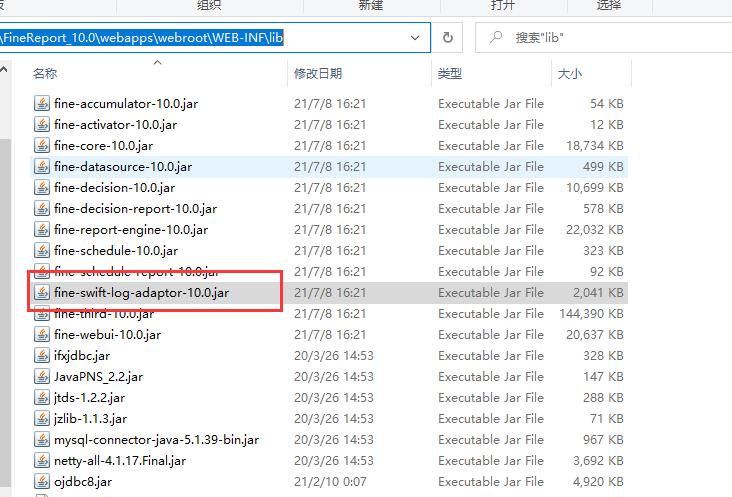Click the jar icon of netty-all-4.1.17.Final.jar
Screen dimensions: 732x497
[x=42, y=460]
